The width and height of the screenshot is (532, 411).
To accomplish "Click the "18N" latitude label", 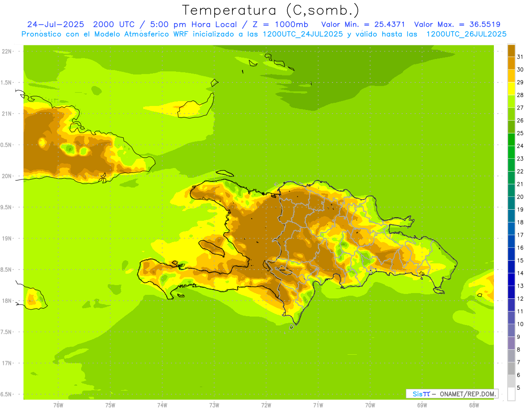I will [8, 301].
